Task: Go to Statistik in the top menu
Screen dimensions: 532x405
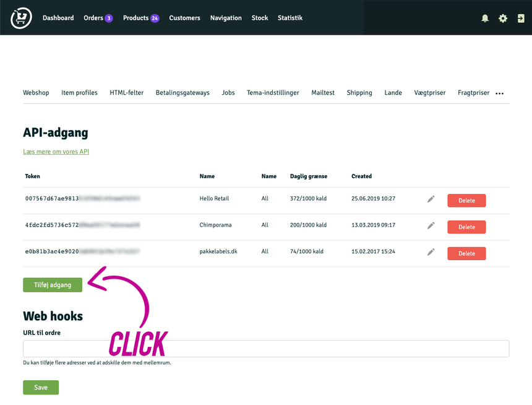Action: (x=290, y=18)
